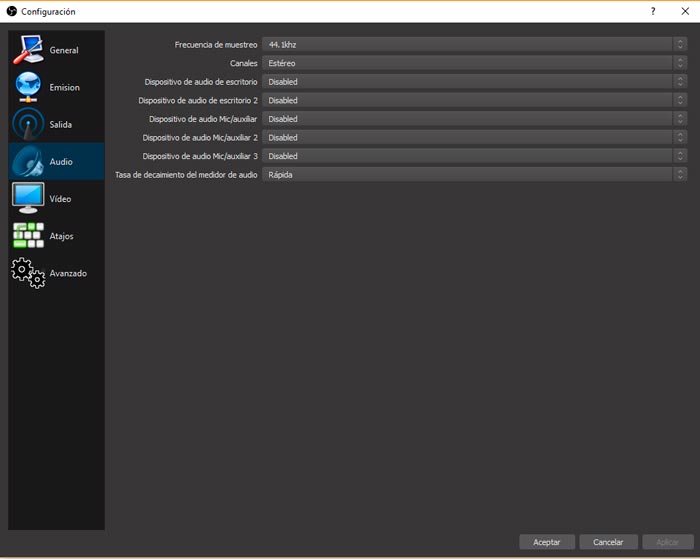Click the OBS logo in title bar

12,11
